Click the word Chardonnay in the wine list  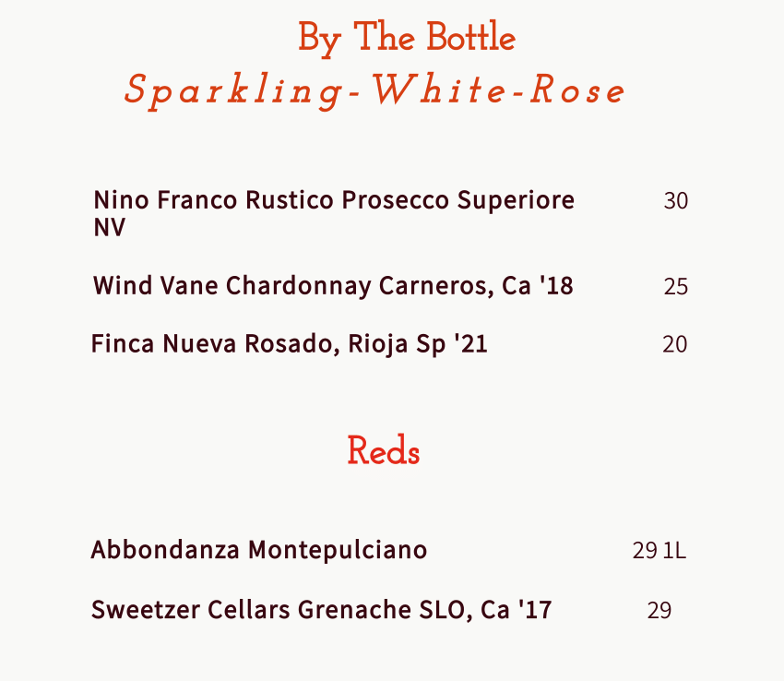point(299,286)
